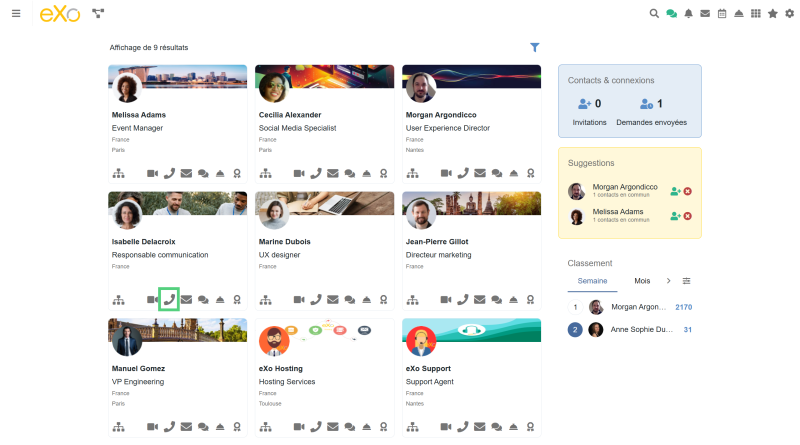Click the badge icon on Jean-Pierre Gillot card
800x445 pixels.
click(531, 300)
